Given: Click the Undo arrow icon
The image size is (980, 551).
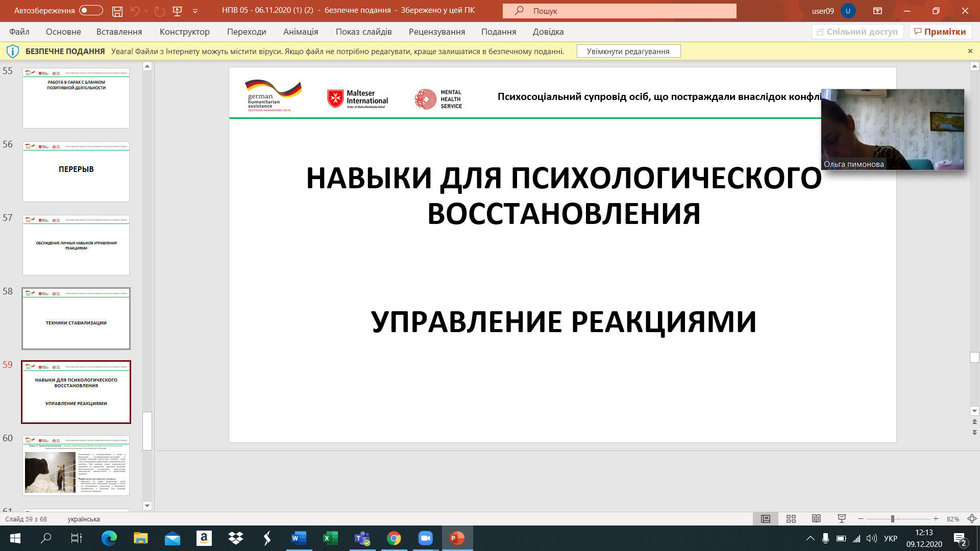Looking at the screenshot, I should pyautogui.click(x=135, y=11).
